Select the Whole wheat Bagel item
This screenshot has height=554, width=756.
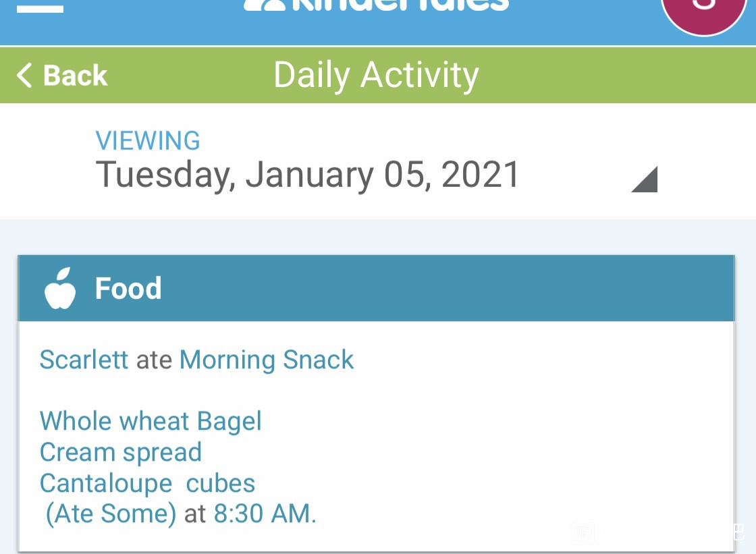[x=151, y=422]
